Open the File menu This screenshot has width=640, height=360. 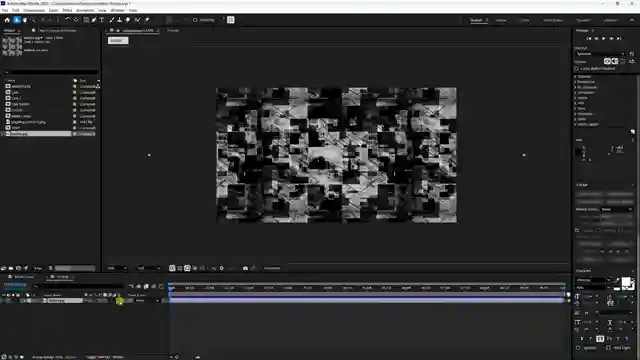pos(5,10)
